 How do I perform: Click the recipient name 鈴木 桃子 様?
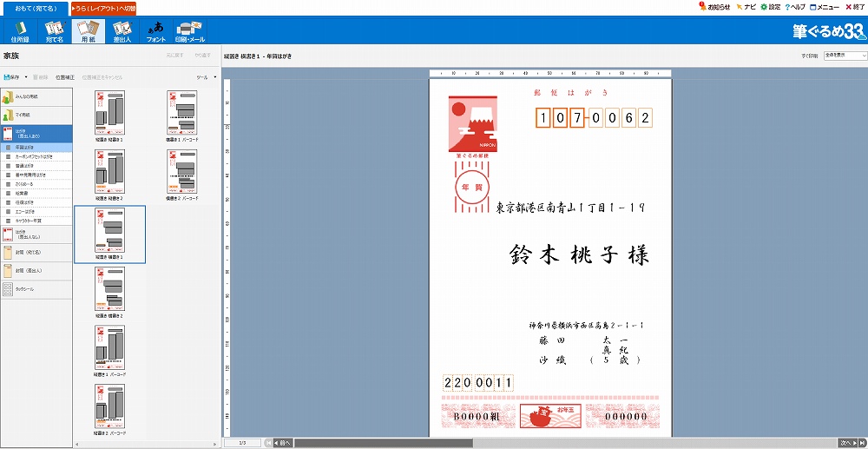pyautogui.click(x=578, y=255)
